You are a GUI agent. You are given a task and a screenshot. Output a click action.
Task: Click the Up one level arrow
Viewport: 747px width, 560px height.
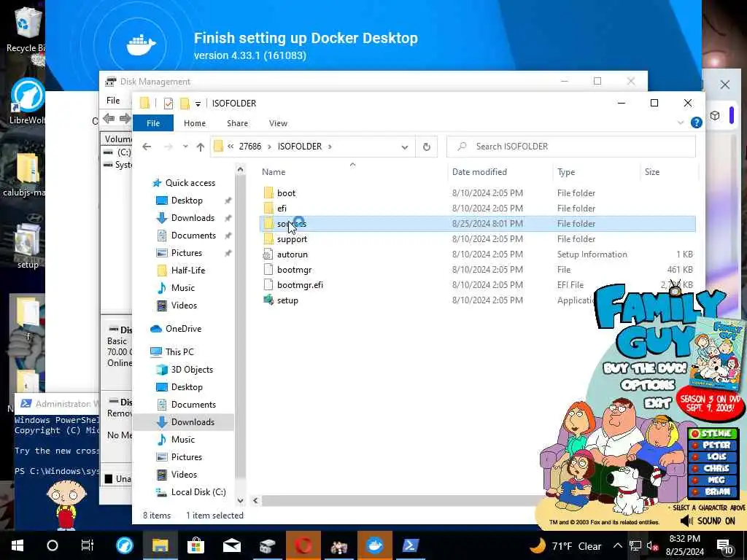click(x=201, y=147)
